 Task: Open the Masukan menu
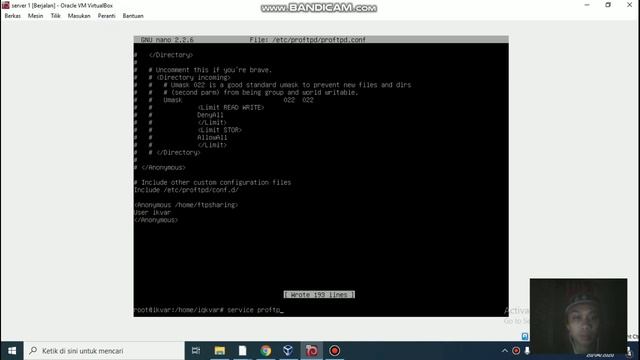pyautogui.click(x=79, y=16)
